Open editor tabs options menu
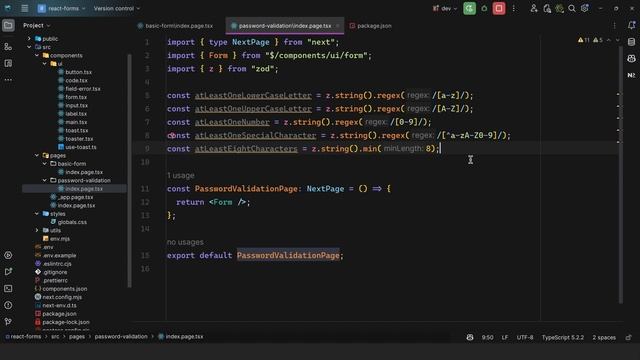Viewport: 640px width, 360px height. tap(614, 25)
